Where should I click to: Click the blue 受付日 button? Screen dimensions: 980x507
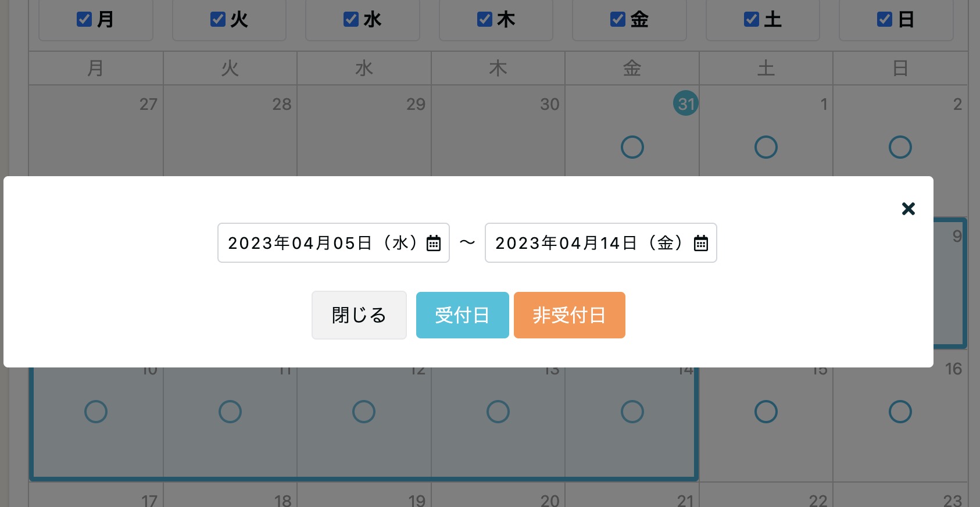[463, 315]
